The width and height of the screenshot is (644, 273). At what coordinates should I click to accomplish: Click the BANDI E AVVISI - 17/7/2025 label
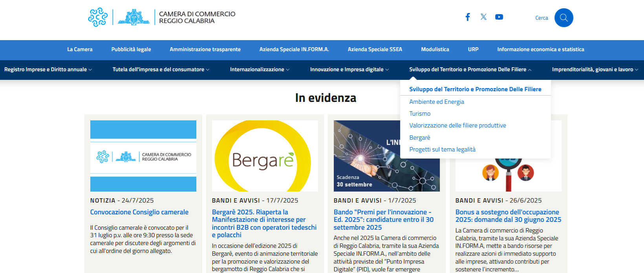[255, 201]
